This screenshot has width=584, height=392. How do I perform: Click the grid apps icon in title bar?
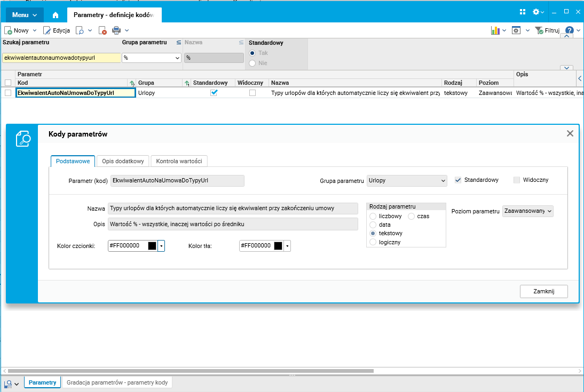tap(523, 12)
